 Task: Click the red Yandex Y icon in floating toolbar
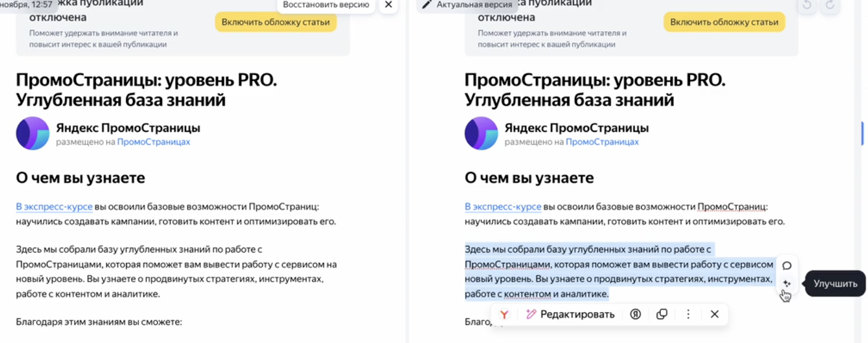tap(504, 315)
